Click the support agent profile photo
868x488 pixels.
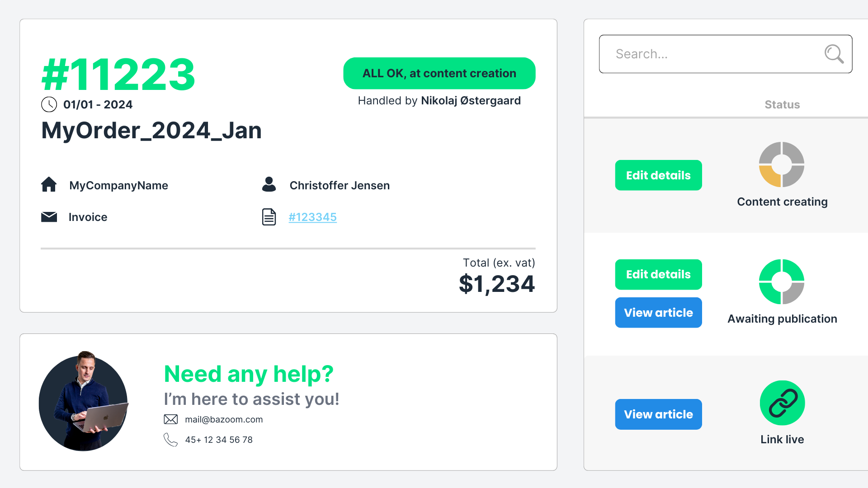point(84,401)
